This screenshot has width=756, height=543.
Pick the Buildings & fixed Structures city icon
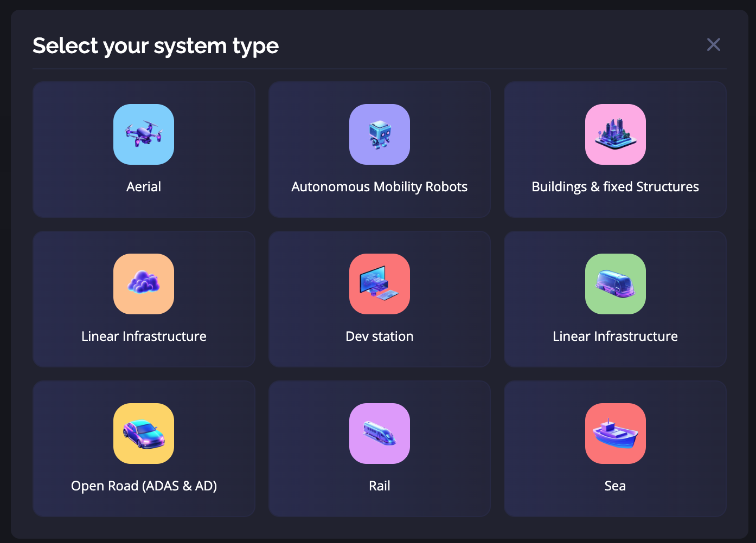[x=616, y=134]
